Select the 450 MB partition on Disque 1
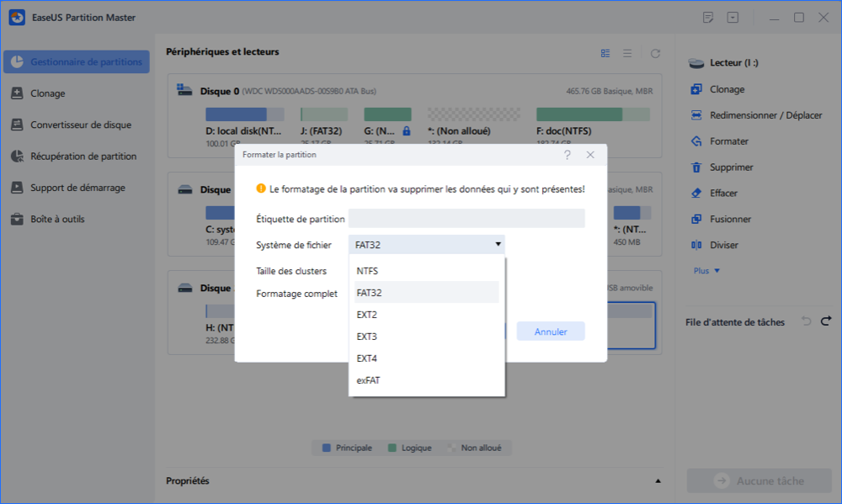This screenshot has height=504, width=842. pyautogui.click(x=632, y=213)
